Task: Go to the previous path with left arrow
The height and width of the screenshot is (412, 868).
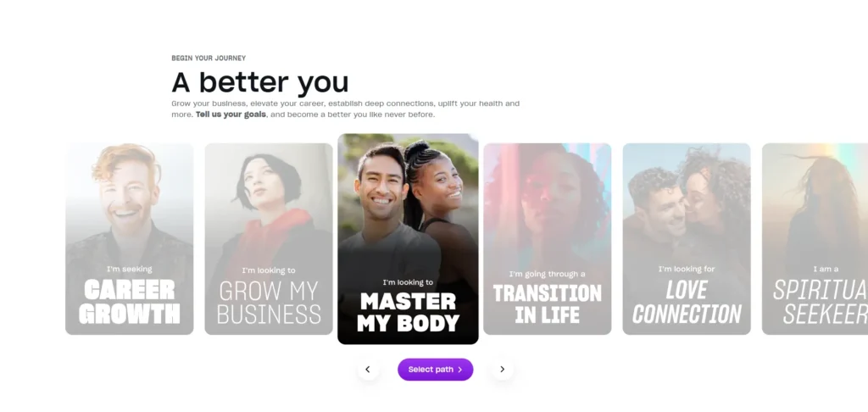Action: pyautogui.click(x=368, y=370)
